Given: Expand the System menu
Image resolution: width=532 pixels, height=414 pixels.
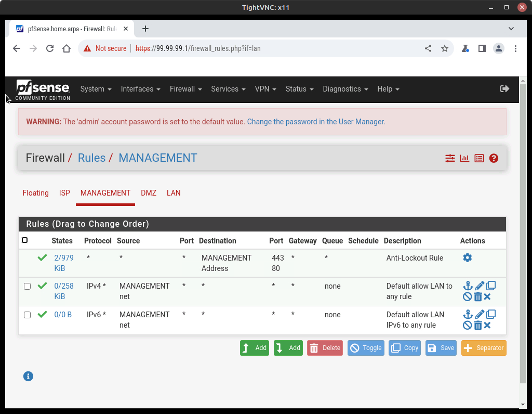Looking at the screenshot, I should 96,89.
